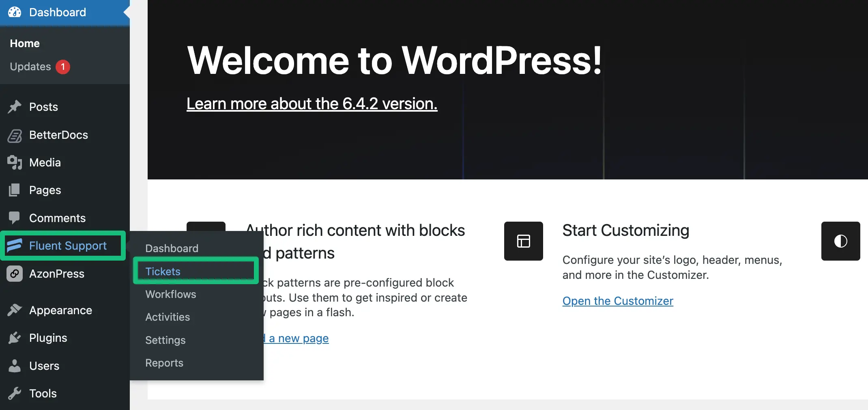The width and height of the screenshot is (868, 410).
Task: Click the 'Configure your site's logo' description
Action: click(x=672, y=267)
